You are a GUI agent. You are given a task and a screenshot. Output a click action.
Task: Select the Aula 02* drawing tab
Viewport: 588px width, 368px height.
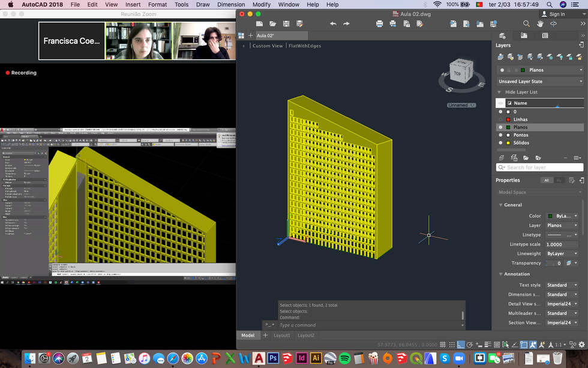coord(281,35)
